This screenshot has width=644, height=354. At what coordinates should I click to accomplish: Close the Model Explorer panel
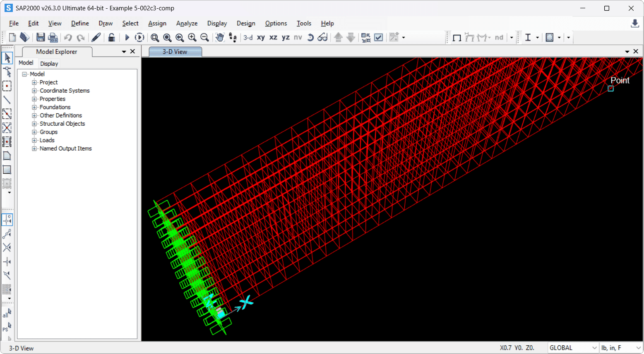tap(132, 51)
